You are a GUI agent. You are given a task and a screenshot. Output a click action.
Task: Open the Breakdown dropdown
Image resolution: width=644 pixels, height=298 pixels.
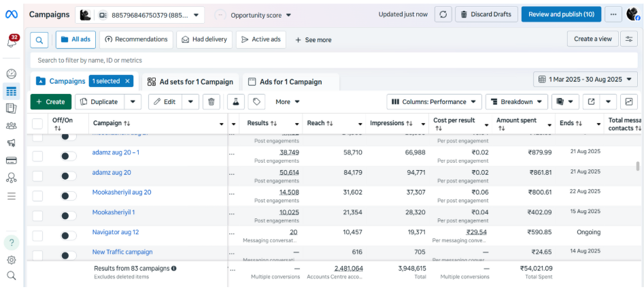(518, 102)
